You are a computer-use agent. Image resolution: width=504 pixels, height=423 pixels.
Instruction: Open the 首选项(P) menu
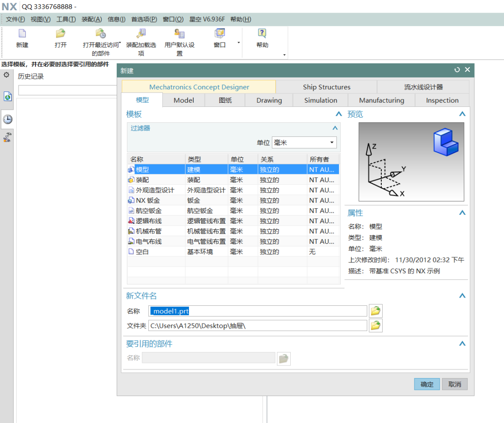[x=144, y=19]
